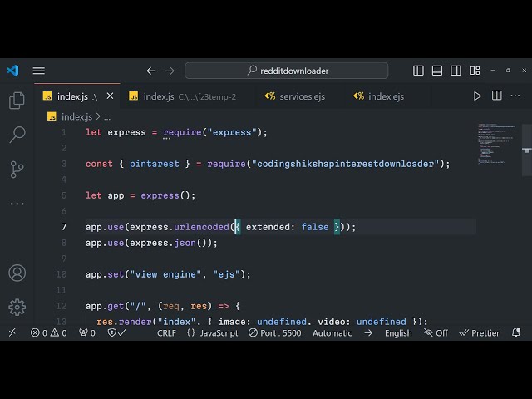The height and width of the screenshot is (399, 532).
Task: Click the redditdownloader command center search box
Action: pyautogui.click(x=287, y=71)
